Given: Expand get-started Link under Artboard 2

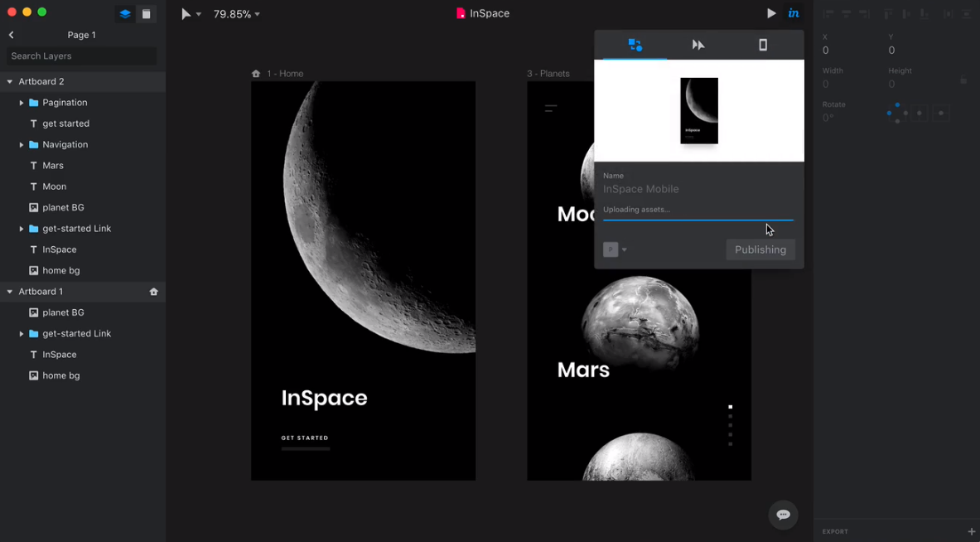Looking at the screenshot, I should click(22, 228).
